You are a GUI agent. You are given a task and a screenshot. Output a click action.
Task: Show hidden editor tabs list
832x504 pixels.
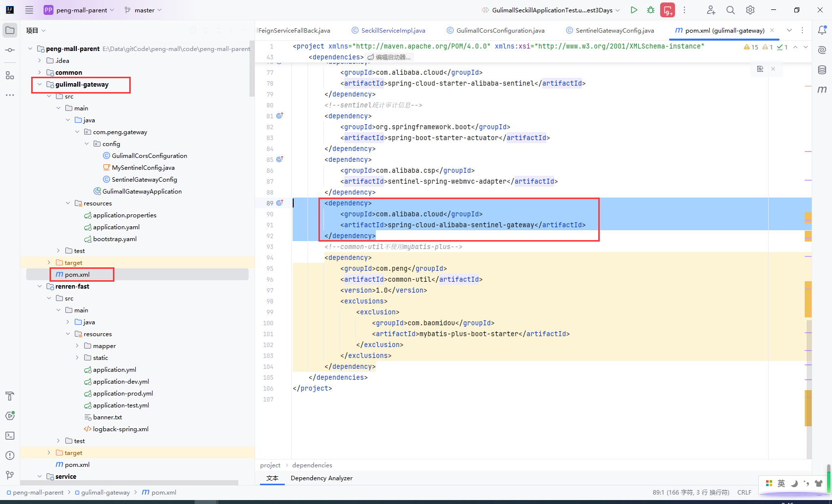pos(789,30)
